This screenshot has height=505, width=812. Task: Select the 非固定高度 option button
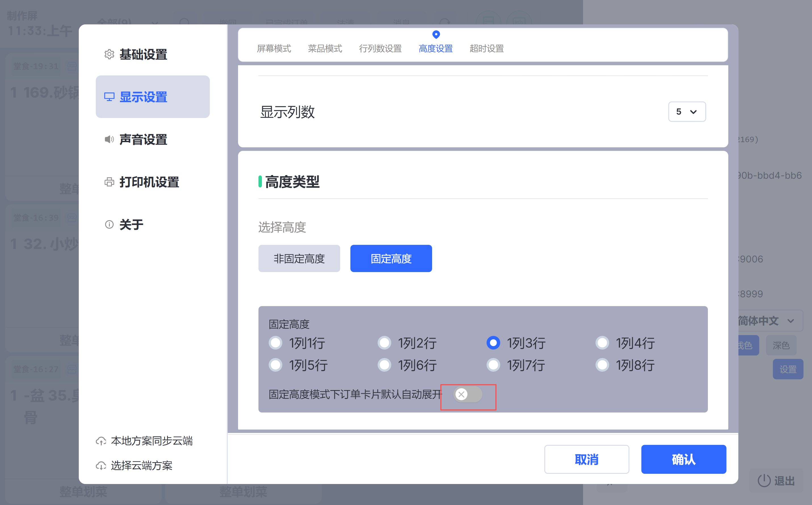(x=299, y=258)
